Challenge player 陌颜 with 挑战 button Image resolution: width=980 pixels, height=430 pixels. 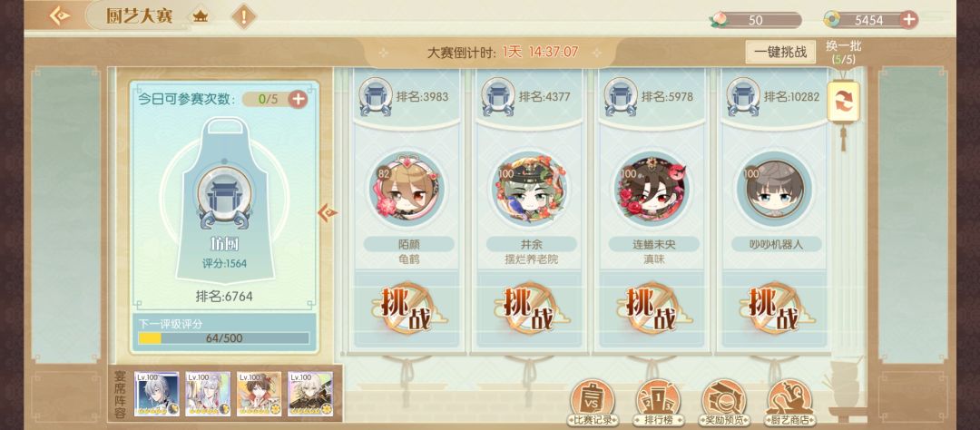[408, 308]
